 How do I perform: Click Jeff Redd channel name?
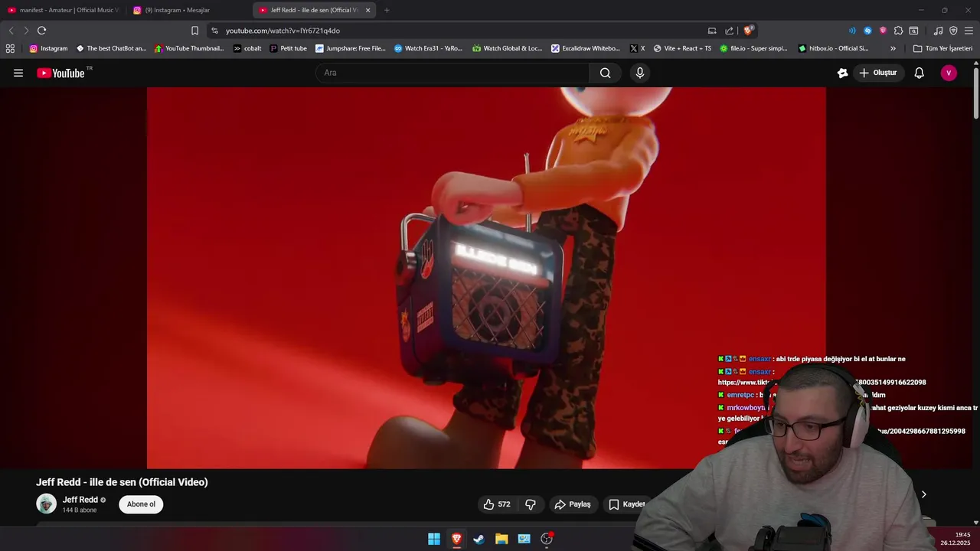[80, 500]
